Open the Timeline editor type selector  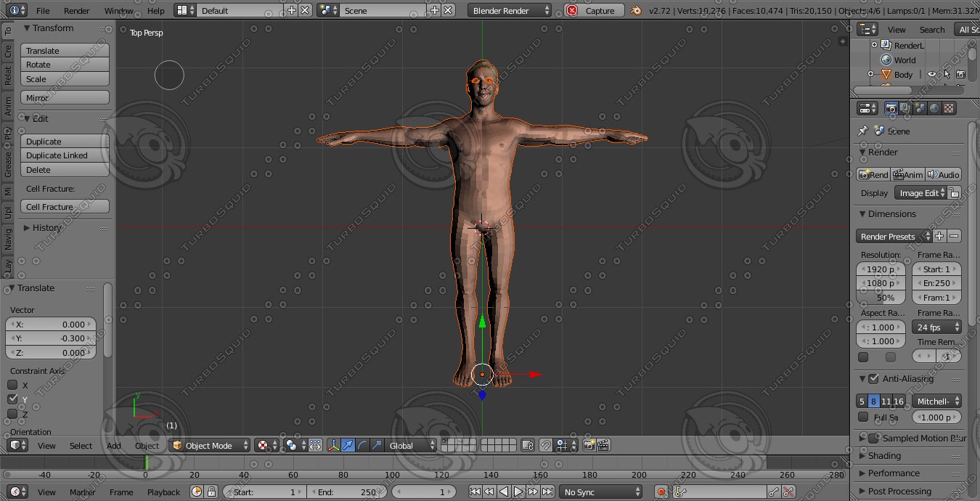coord(17,492)
